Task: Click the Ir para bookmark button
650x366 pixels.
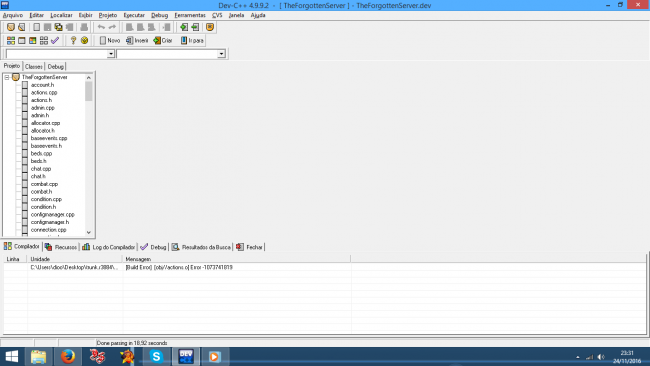Action: (192, 40)
